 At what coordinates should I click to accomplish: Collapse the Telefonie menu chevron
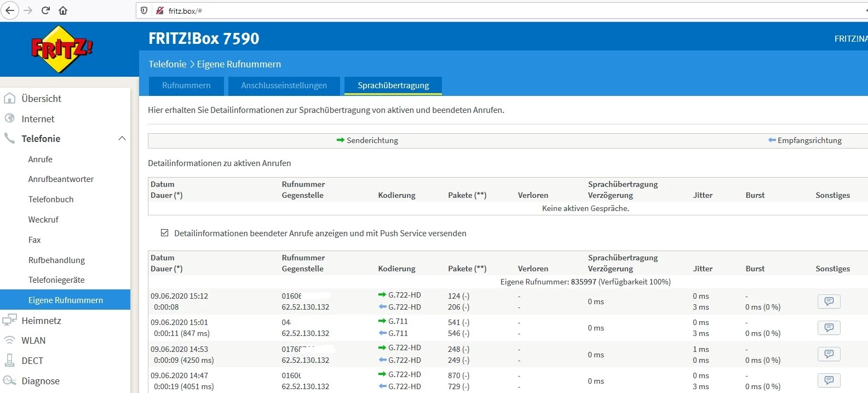[122, 139]
